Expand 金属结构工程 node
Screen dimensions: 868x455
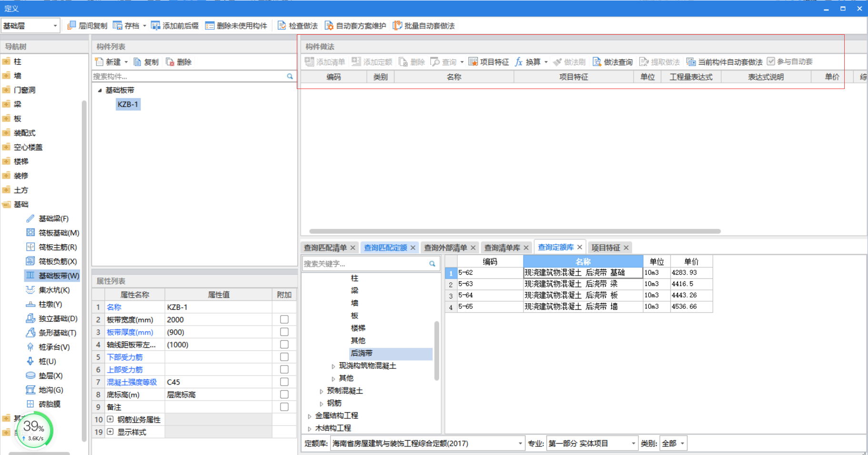click(309, 416)
